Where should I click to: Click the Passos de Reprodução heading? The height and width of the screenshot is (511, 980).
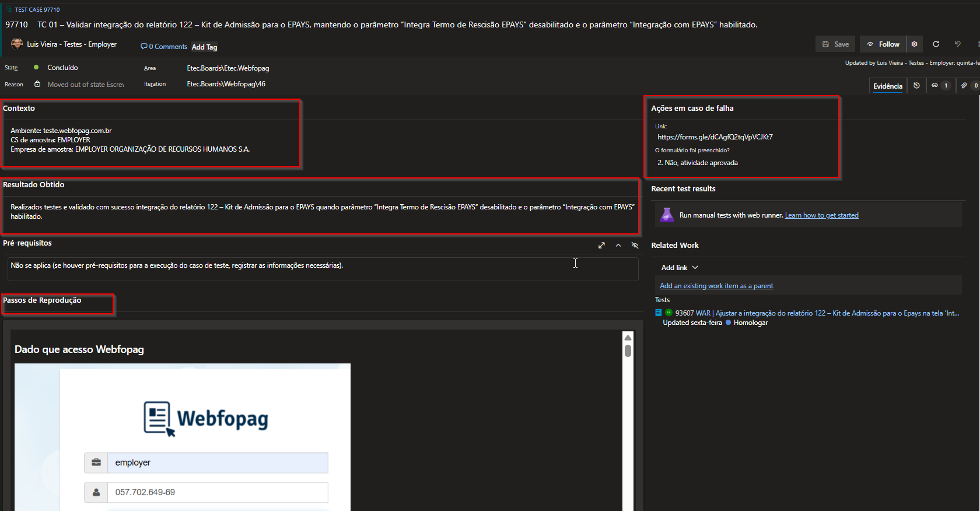(42, 300)
